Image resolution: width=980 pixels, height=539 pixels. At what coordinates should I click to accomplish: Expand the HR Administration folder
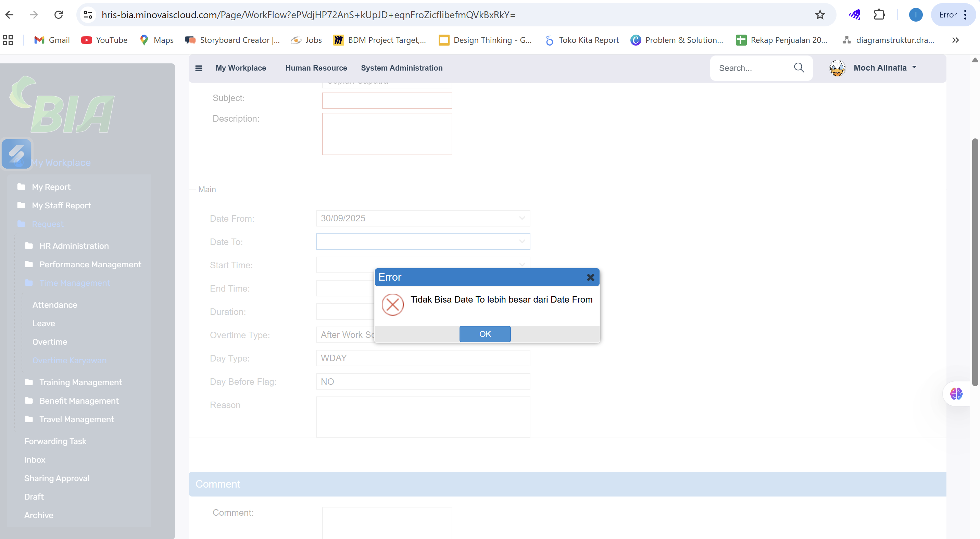tap(74, 246)
